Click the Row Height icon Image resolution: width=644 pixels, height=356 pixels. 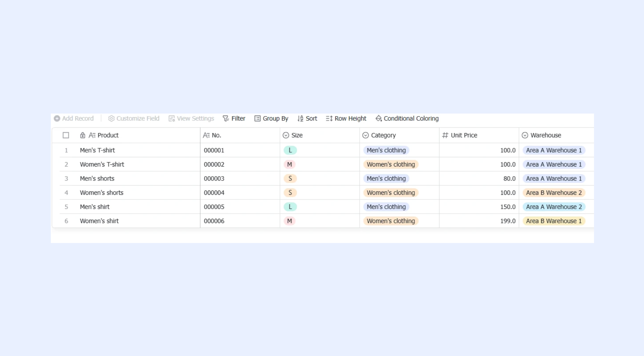329,118
